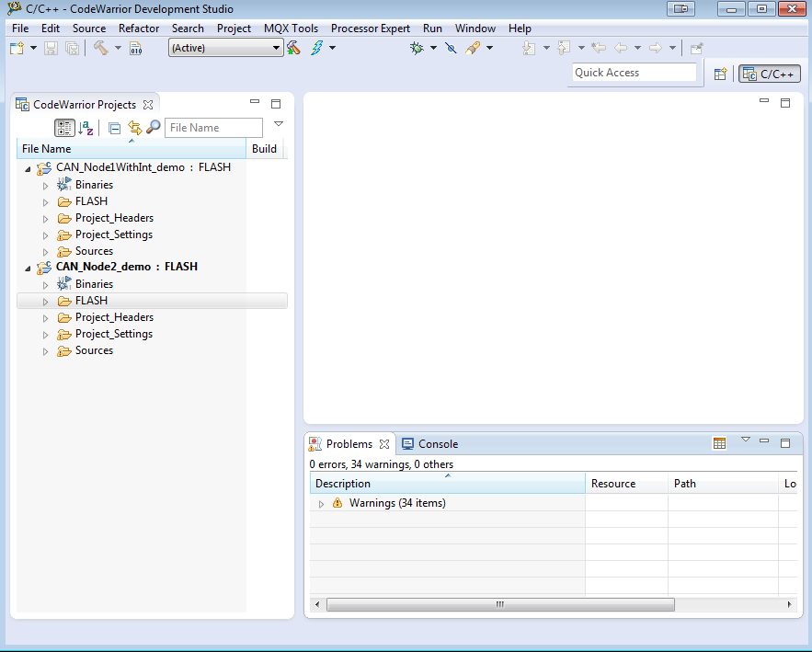Select the Problems tab
Screen dimensions: 812x652
point(349,444)
